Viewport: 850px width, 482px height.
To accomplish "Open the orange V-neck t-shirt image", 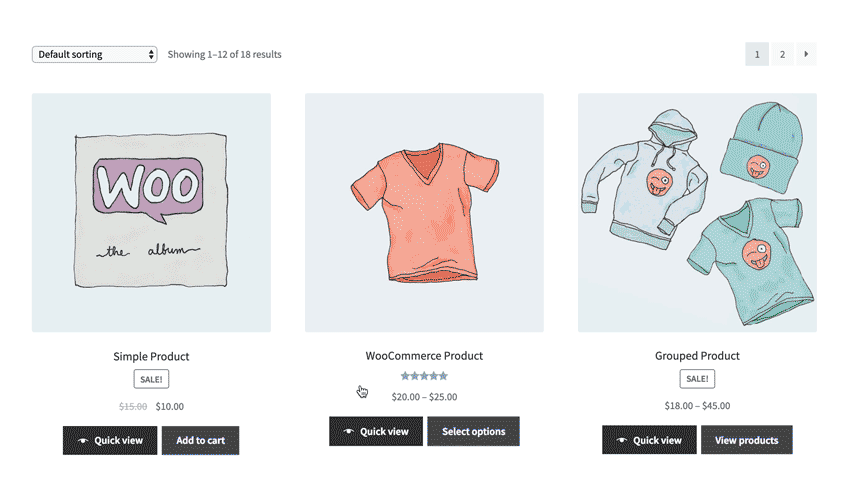I will tap(424, 213).
